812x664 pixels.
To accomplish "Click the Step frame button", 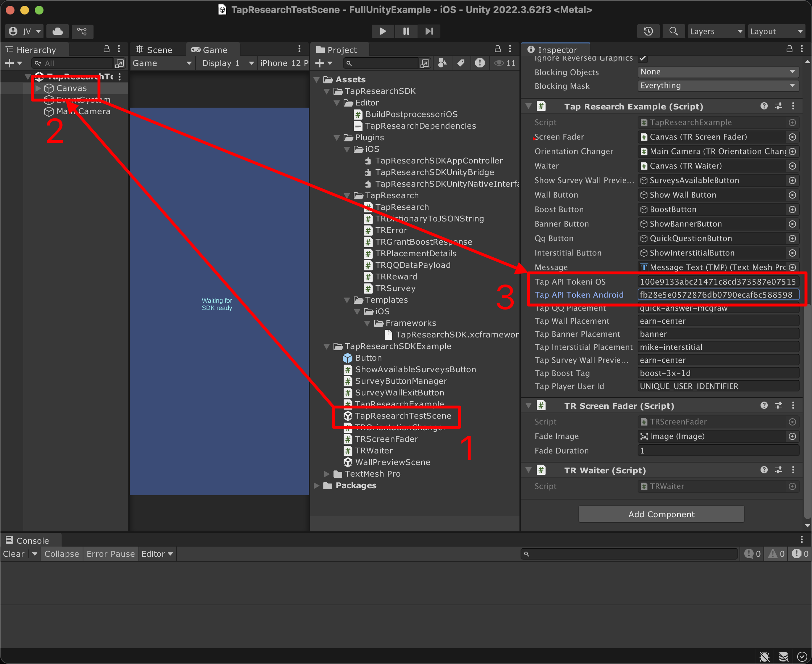I will [429, 32].
